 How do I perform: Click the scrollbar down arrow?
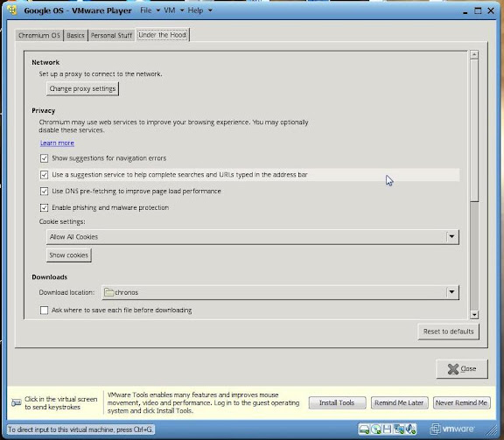[474, 315]
